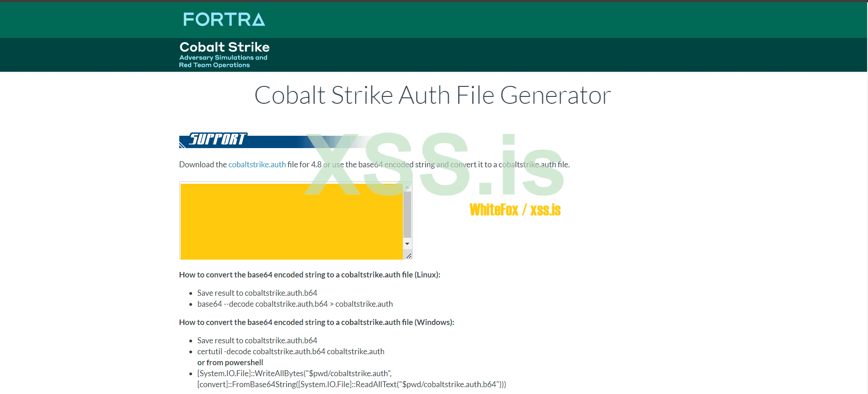Image resolution: width=868 pixels, height=394 pixels.
Task: Click 'Save result' line under the Linux heading
Action: [257, 293]
